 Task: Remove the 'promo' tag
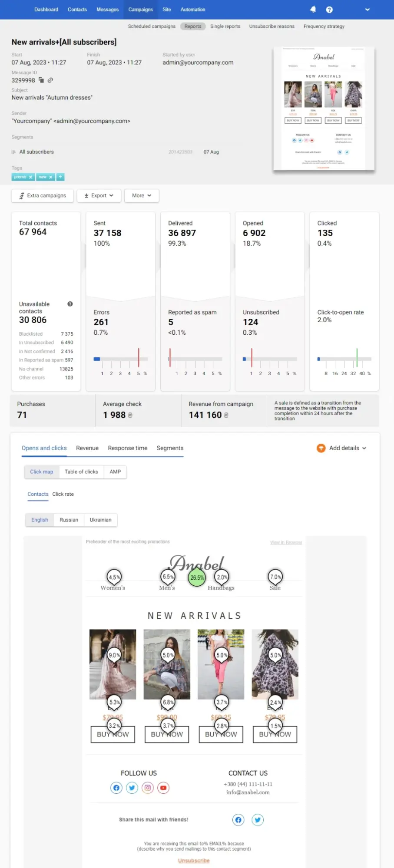[30, 177]
